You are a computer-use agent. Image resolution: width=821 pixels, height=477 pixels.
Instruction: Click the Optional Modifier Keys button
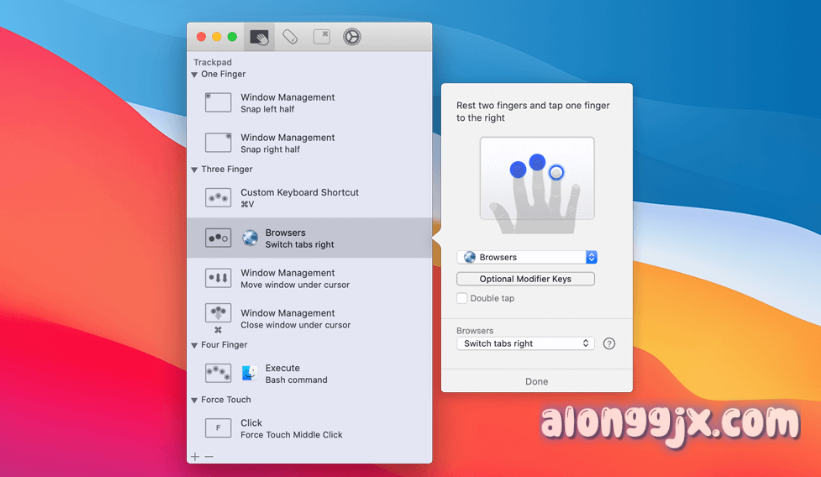(x=525, y=279)
